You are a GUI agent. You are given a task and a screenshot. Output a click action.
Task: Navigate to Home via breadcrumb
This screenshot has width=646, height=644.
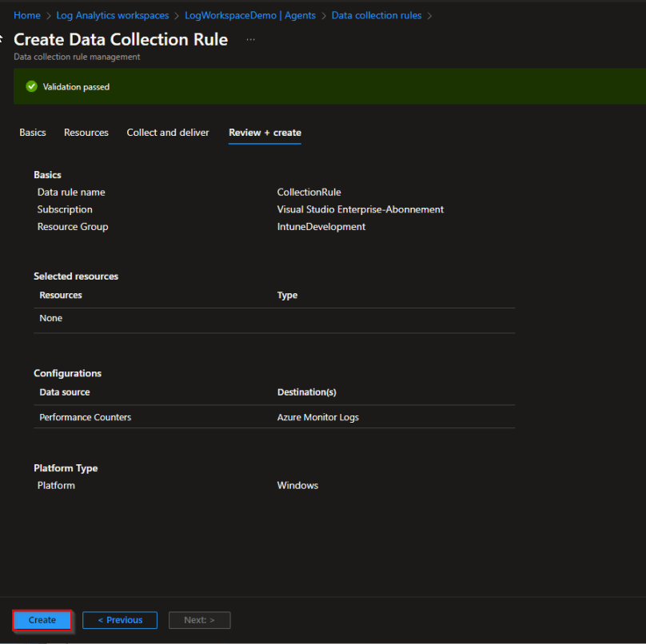pyautogui.click(x=26, y=14)
